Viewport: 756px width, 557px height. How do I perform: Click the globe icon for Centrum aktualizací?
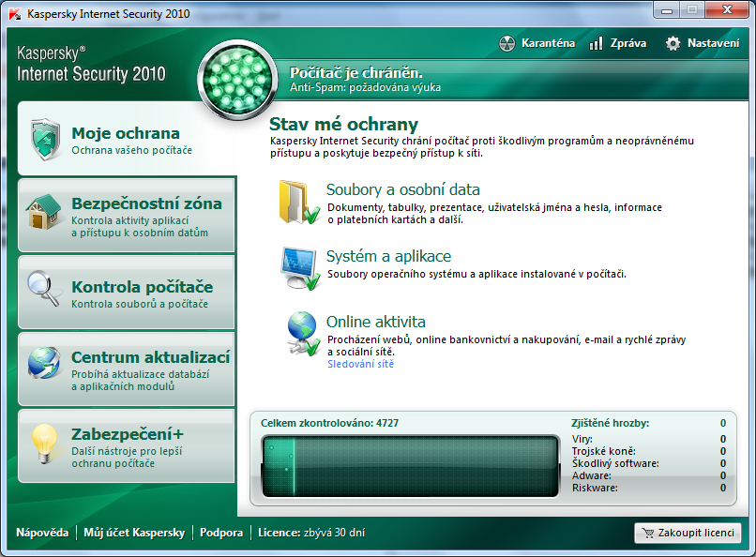[44, 366]
